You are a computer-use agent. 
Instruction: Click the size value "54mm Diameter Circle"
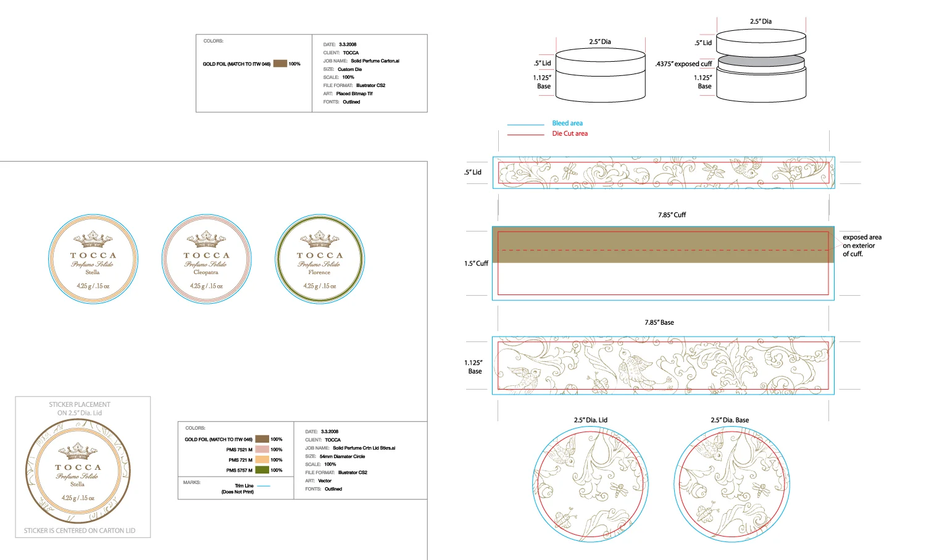342,456
